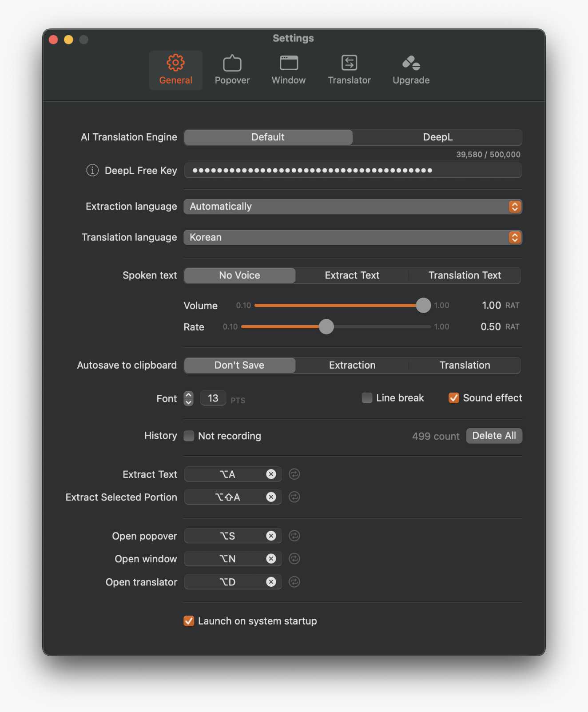
Task: Reset the Open popover shortcut using the refresh icon
Action: point(294,536)
